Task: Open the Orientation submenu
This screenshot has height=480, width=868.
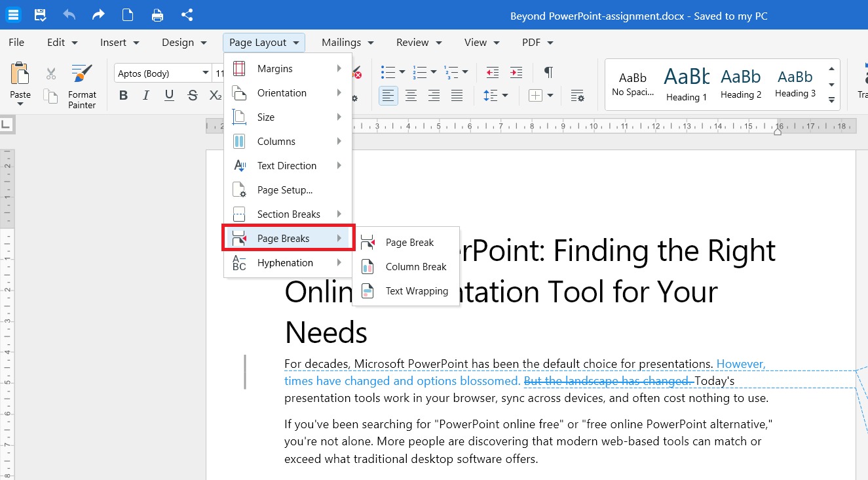Action: click(x=288, y=93)
